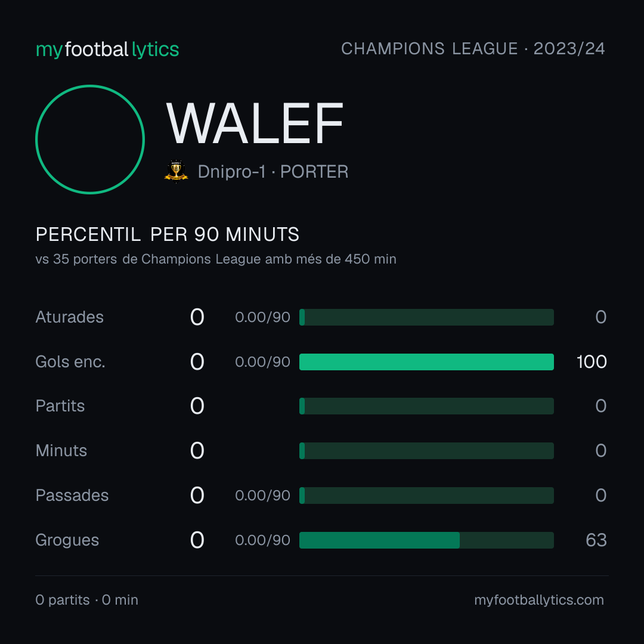Click the Partits percentile bar
The image size is (644, 644).
(426, 406)
